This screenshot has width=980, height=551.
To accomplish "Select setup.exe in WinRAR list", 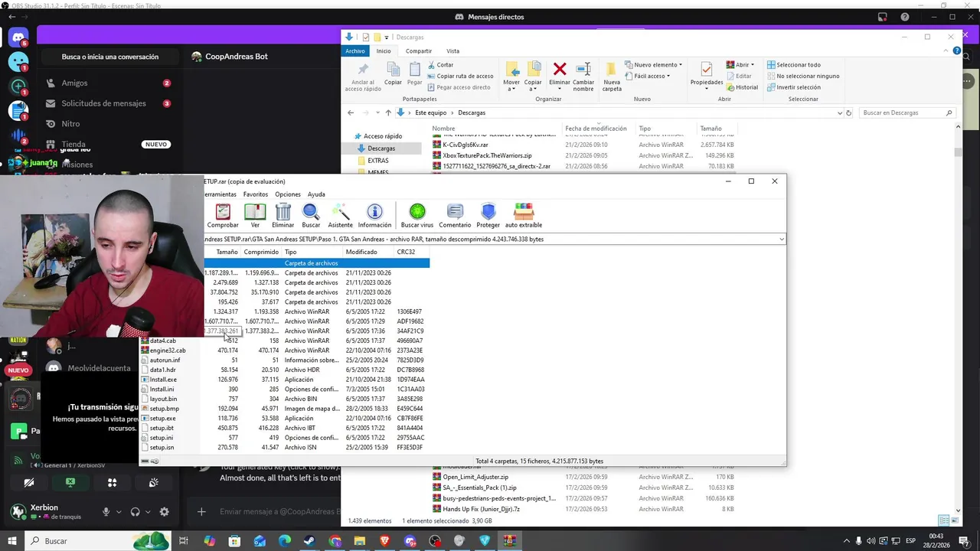I will click(162, 419).
